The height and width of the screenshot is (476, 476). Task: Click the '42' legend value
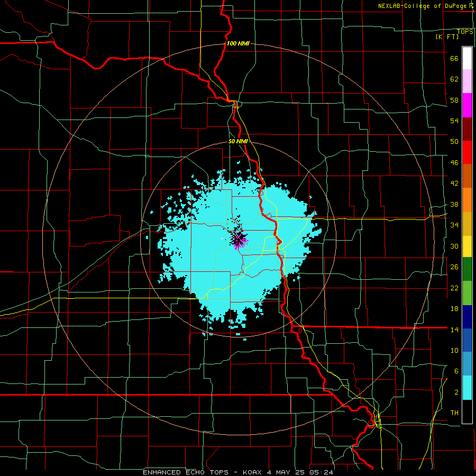[x=454, y=184]
